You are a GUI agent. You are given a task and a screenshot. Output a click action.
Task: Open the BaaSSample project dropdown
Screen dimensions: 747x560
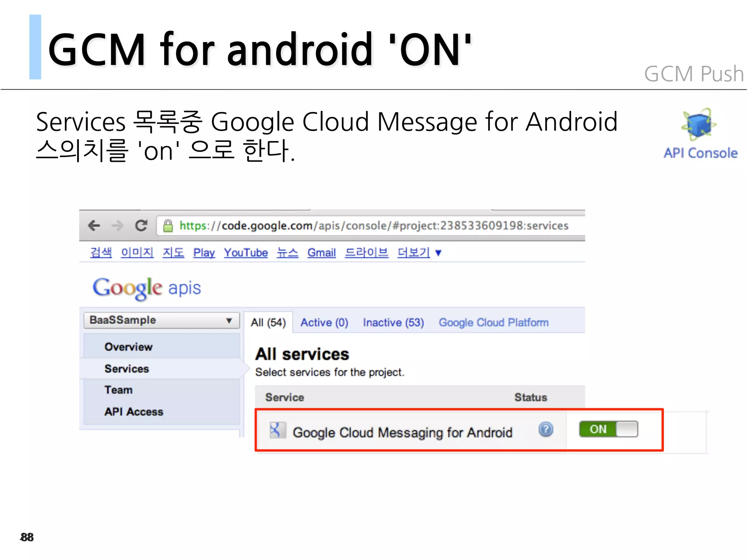pyautogui.click(x=161, y=320)
